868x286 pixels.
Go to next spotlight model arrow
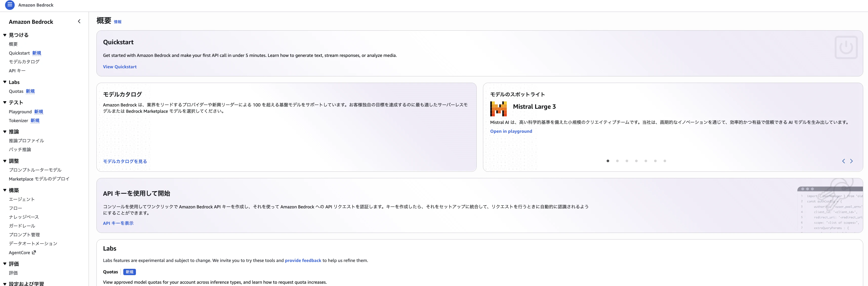tap(852, 161)
